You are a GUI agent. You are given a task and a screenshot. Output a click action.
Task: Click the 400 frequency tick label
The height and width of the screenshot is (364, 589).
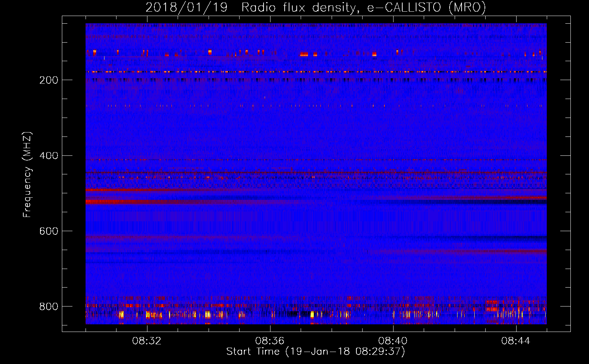[x=49, y=156]
